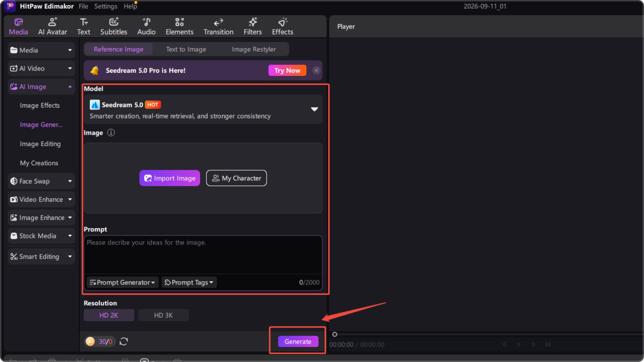This screenshot has height=362, width=644.
Task: Open the Subtitles tab
Action: [x=114, y=27]
